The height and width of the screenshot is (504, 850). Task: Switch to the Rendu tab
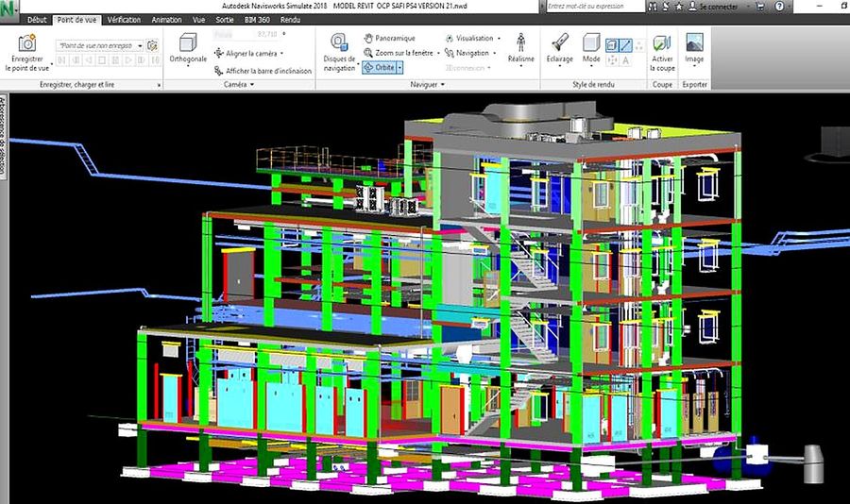tap(290, 20)
